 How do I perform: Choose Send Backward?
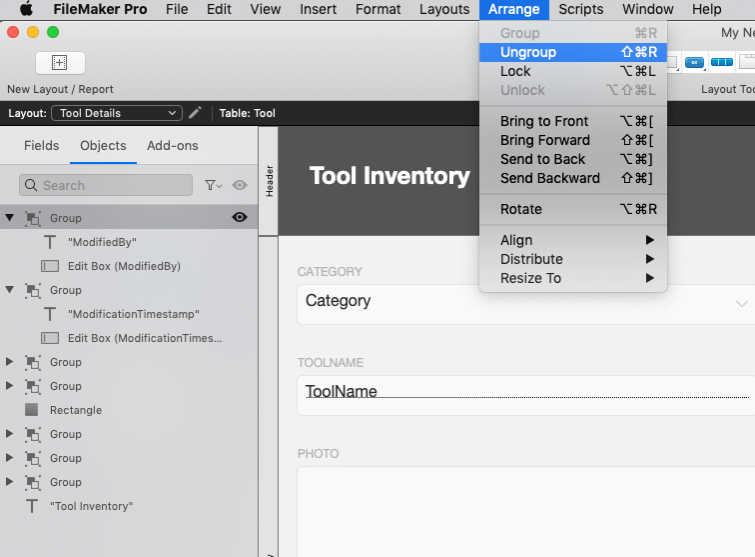click(573, 178)
